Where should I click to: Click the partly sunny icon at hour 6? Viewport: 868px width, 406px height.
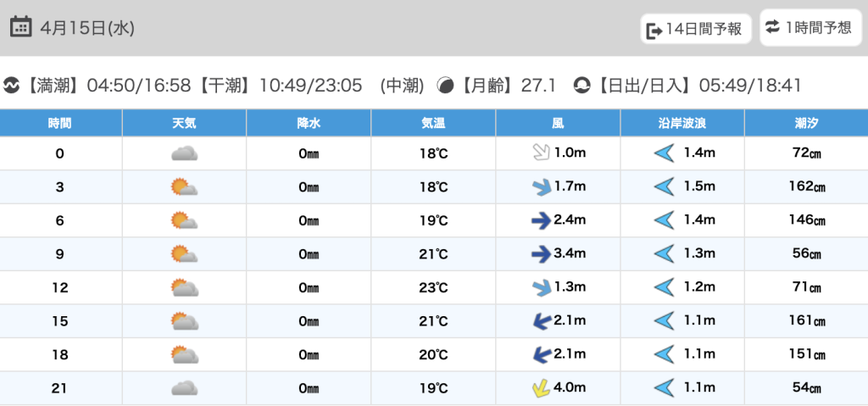184,220
